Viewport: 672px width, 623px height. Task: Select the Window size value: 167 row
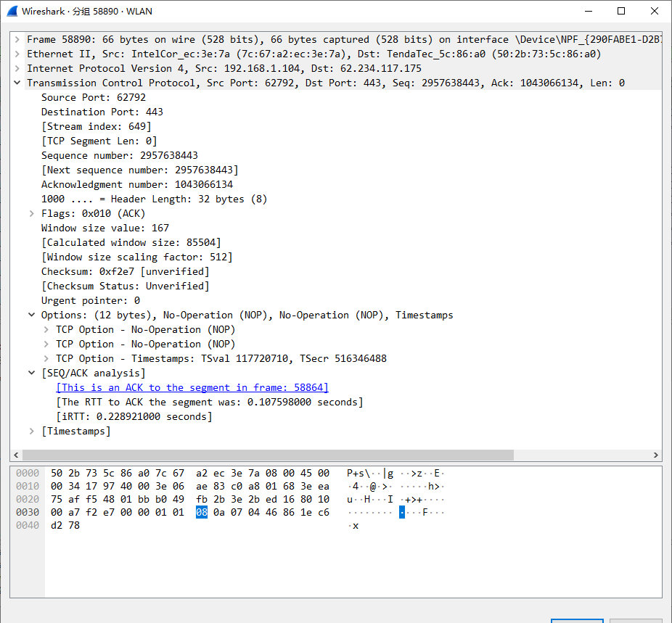click(x=105, y=228)
